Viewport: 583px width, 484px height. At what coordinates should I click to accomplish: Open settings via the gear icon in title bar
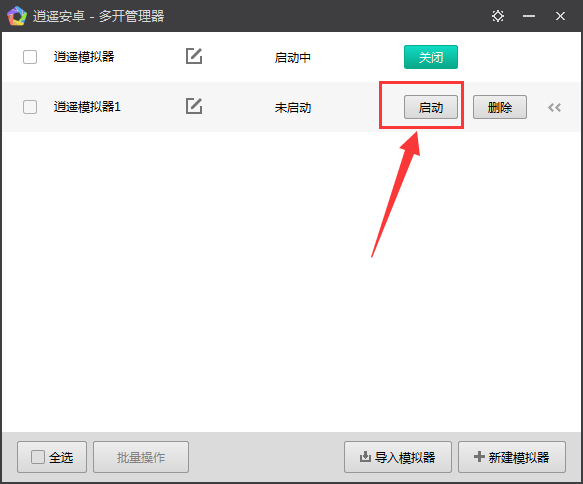point(497,16)
